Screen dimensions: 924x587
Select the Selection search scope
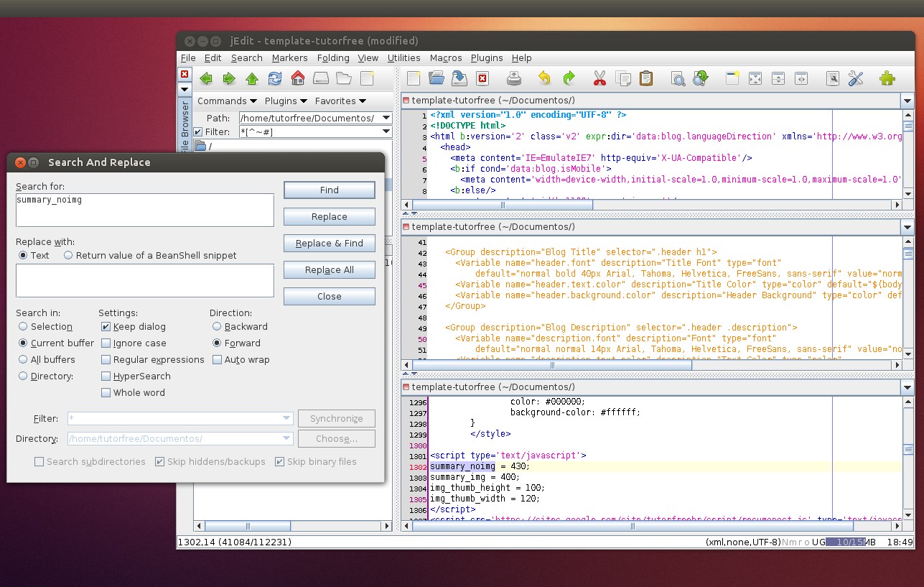(x=46, y=326)
